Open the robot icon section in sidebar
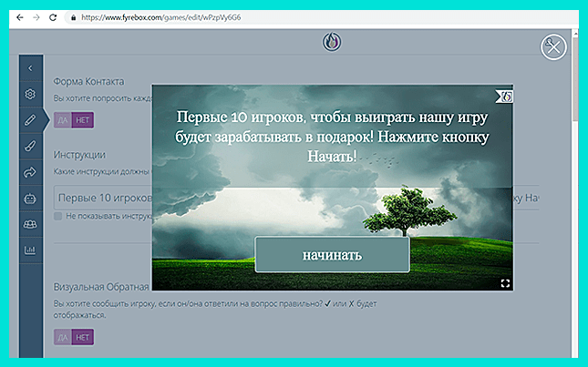588x367 pixels. pos(30,199)
